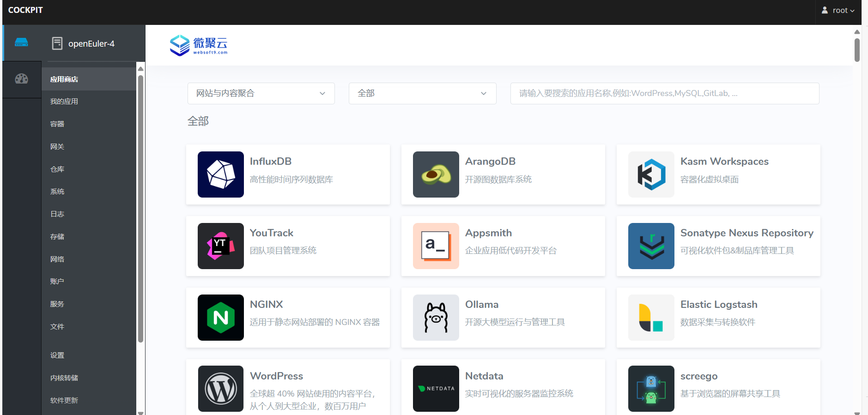Click the main page scrollbar thumb
Image resolution: width=868 pixels, height=415 pixels.
coord(857,50)
